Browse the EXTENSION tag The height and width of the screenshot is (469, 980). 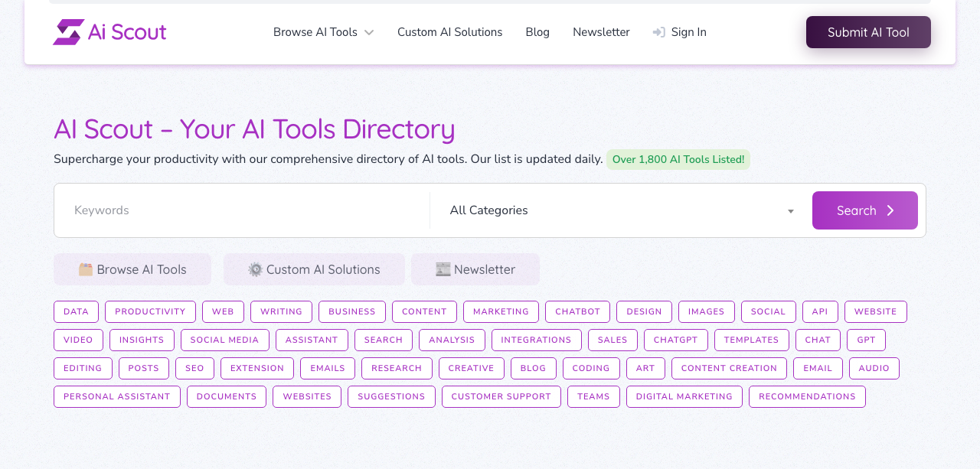(256, 368)
